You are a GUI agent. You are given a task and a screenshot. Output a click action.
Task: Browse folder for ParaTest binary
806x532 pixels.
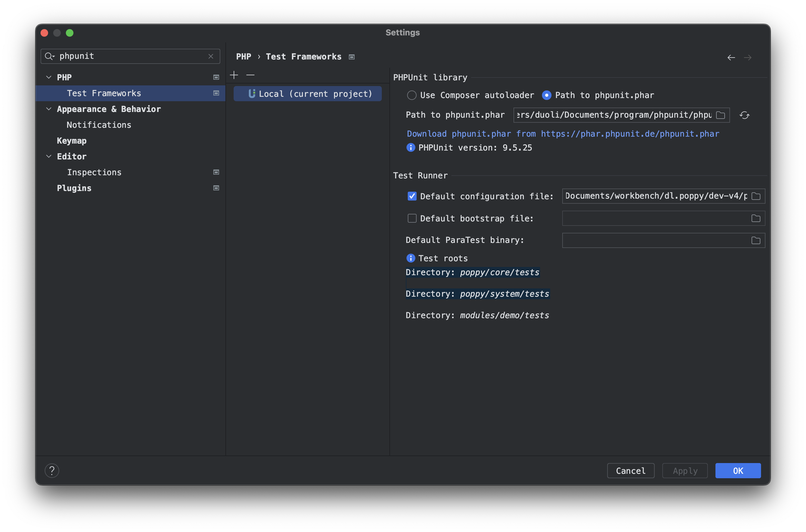(x=756, y=241)
